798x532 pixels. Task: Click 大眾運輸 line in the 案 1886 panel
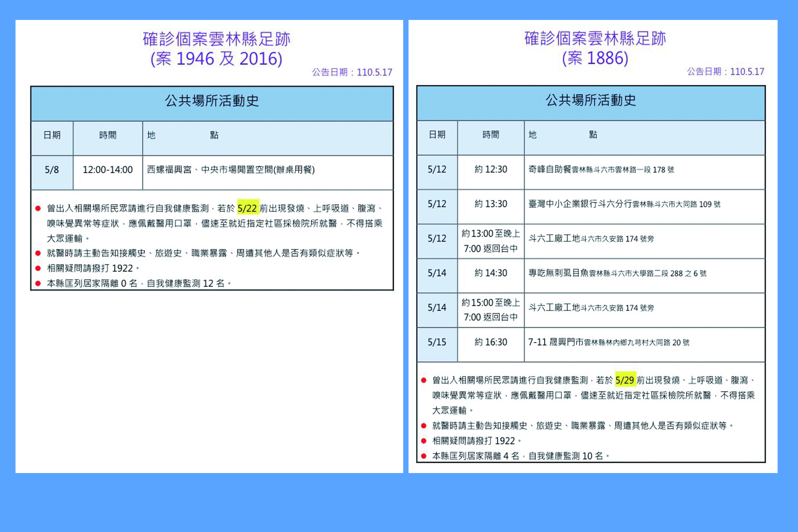pos(452,411)
